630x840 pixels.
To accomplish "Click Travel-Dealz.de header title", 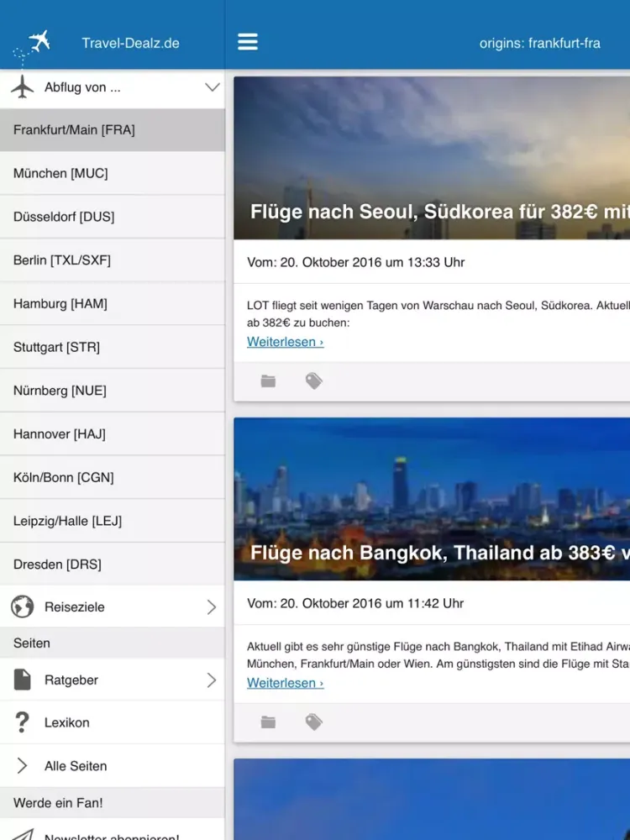I will 130,43.
